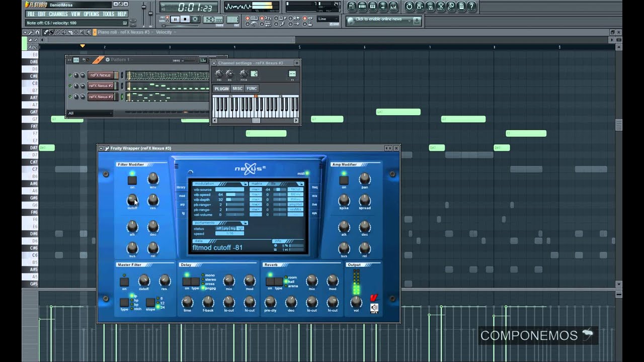Open the CHANNELS menu
Image resolution: width=644 pixels, height=362 pixels.
58,14
